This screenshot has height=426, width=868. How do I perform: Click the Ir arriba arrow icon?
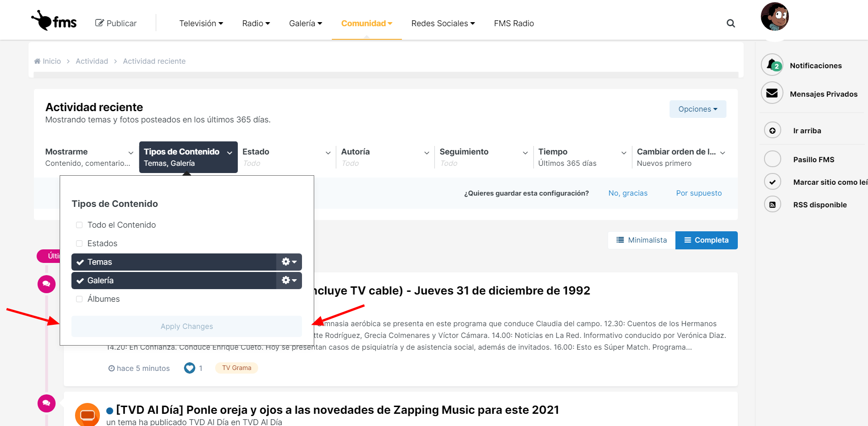click(773, 131)
